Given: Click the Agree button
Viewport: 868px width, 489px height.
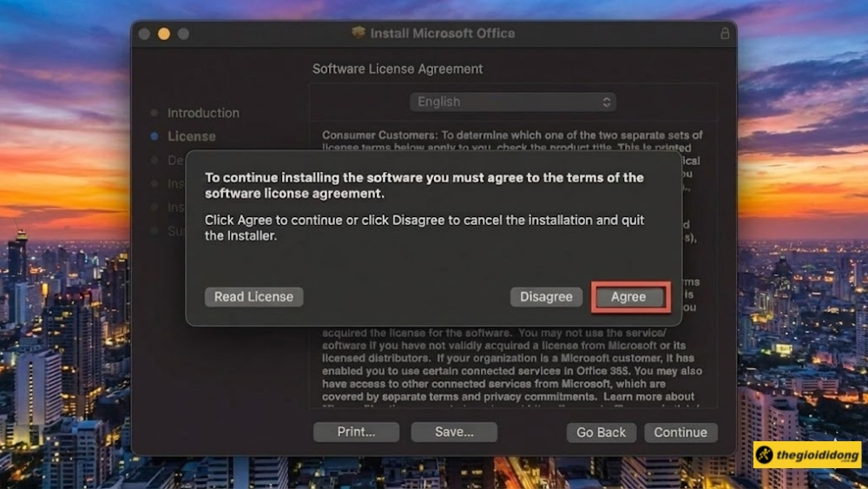Looking at the screenshot, I should 630,297.
